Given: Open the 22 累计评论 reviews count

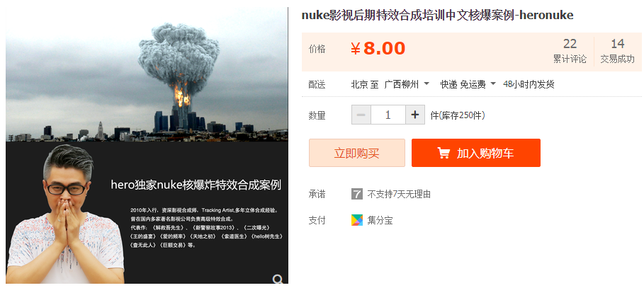Looking at the screenshot, I should pyautogui.click(x=570, y=51).
